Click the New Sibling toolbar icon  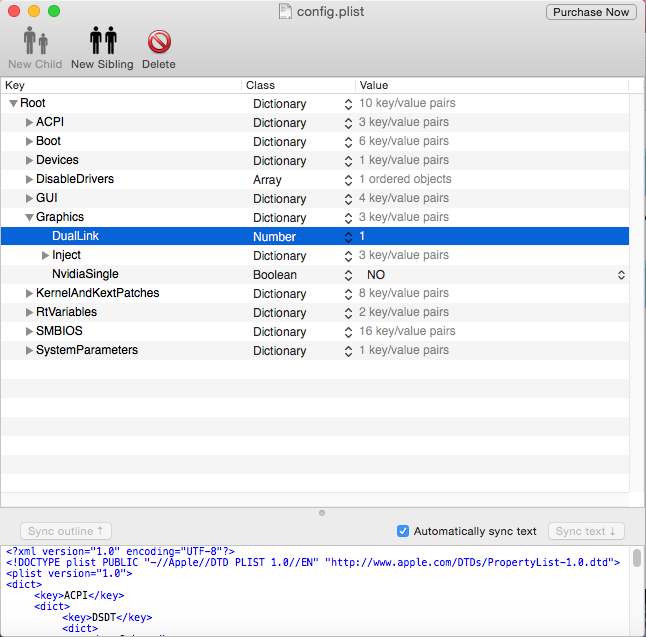(102, 42)
